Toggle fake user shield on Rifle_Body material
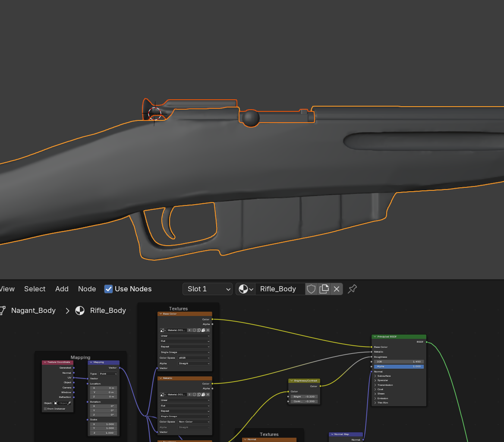Image resolution: width=504 pixels, height=442 pixels. click(311, 289)
